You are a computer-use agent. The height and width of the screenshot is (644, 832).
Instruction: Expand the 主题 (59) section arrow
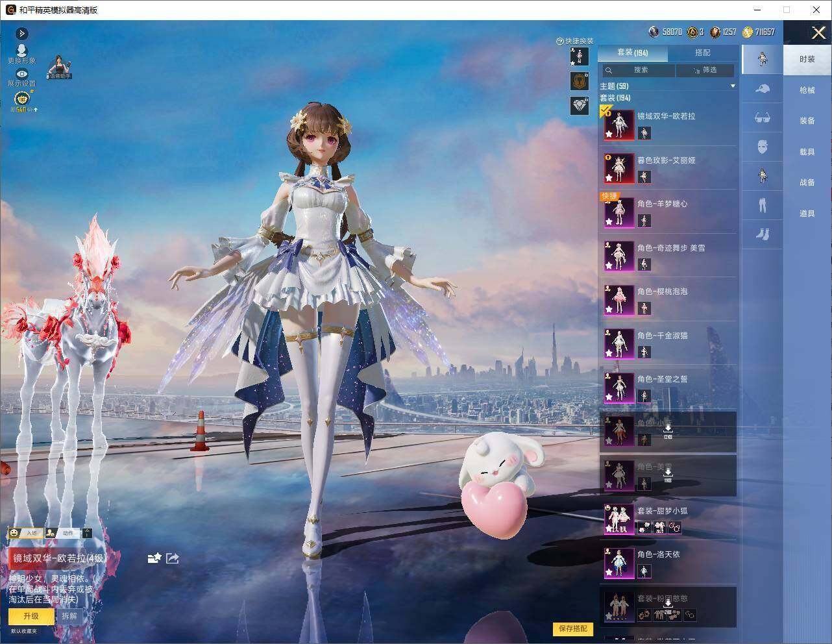[x=733, y=86]
